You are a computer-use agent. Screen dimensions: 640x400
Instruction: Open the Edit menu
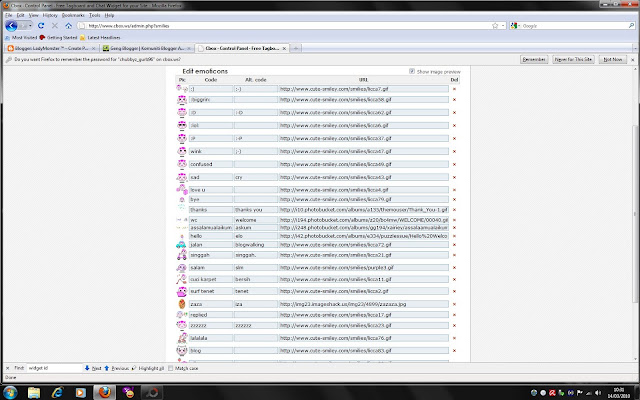click(x=20, y=15)
